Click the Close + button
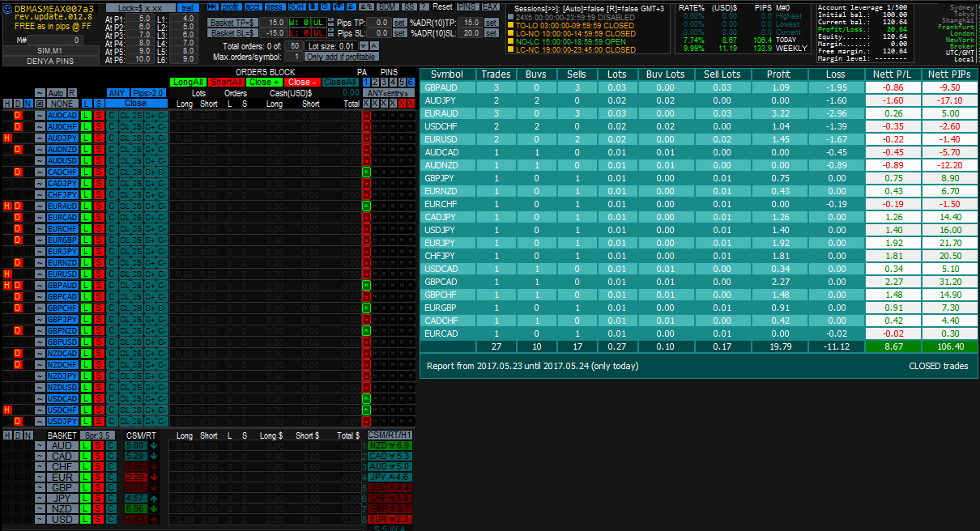 pyautogui.click(x=265, y=82)
